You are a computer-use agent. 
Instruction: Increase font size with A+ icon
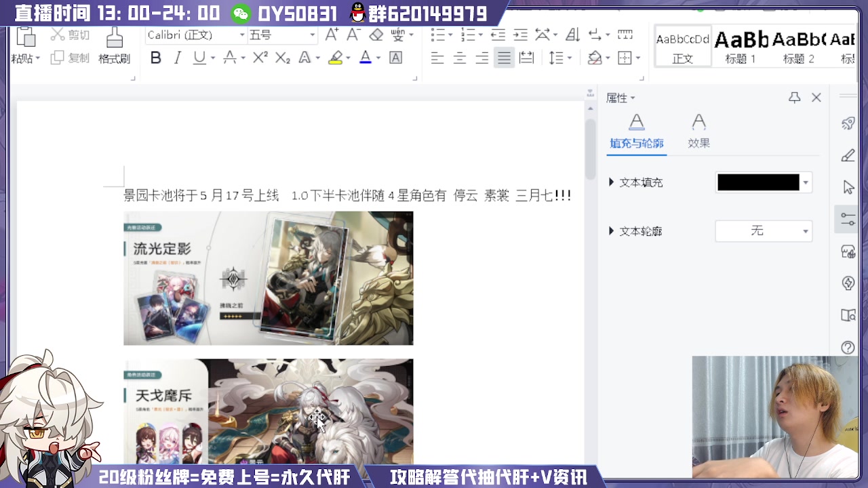tap(332, 35)
